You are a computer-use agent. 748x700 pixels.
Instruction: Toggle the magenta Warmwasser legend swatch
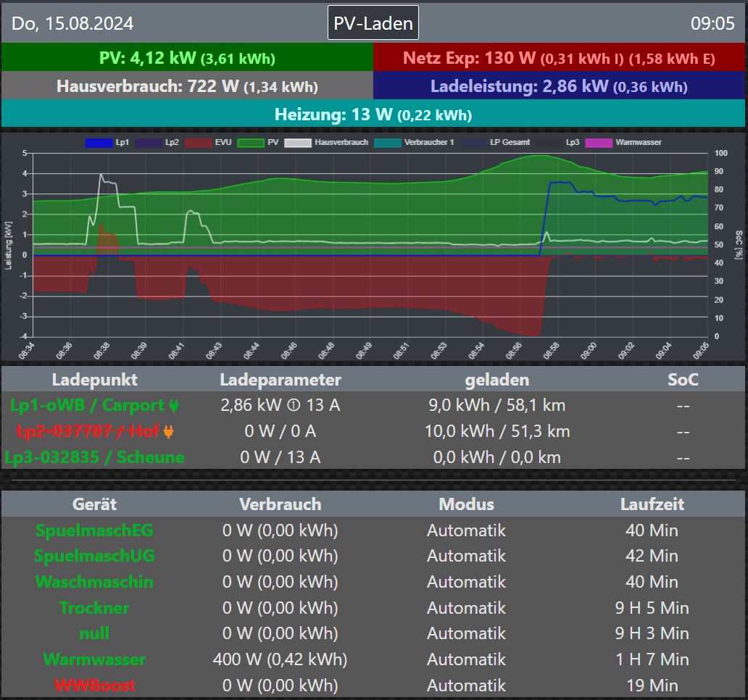599,143
